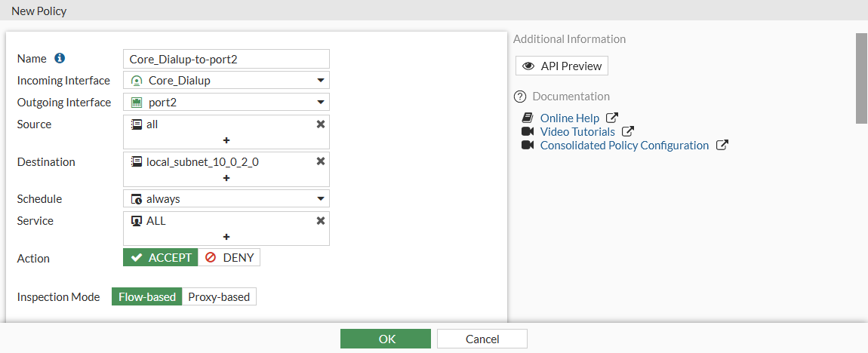Viewport: 868px width, 353px height.
Task: Remove the 'all' source entry
Action: [321, 124]
